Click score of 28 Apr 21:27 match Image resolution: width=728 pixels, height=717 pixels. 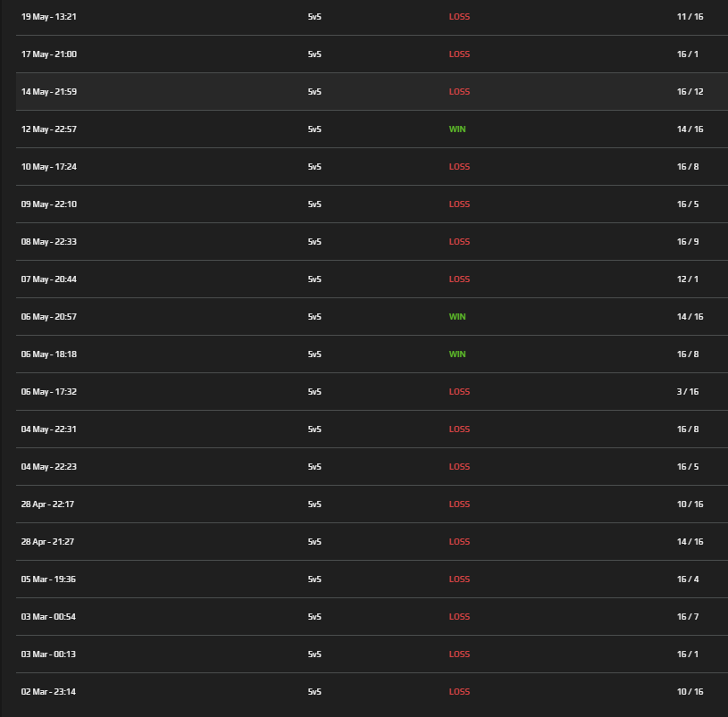690,542
